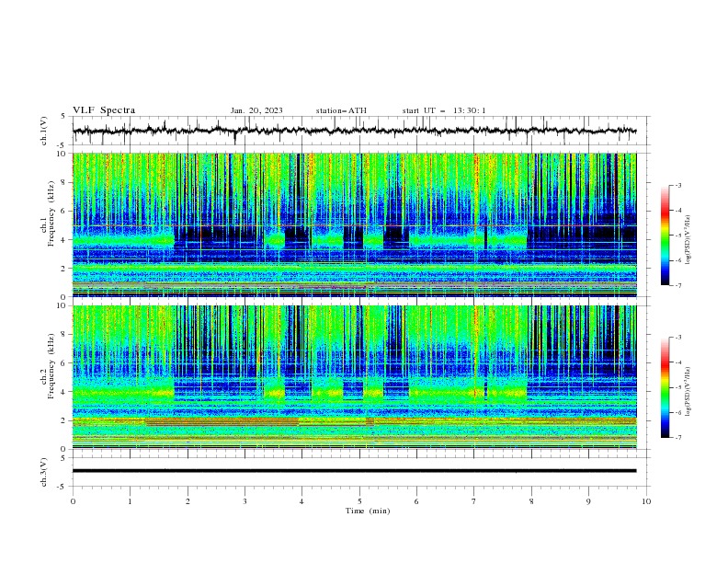Image resolution: width=728 pixels, height=563 pixels.
Task: Select the date "Jan. 20, 2023"
Action: (x=256, y=110)
